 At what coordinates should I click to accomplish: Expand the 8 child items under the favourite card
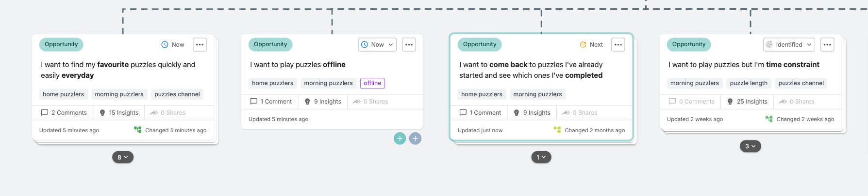tap(123, 157)
